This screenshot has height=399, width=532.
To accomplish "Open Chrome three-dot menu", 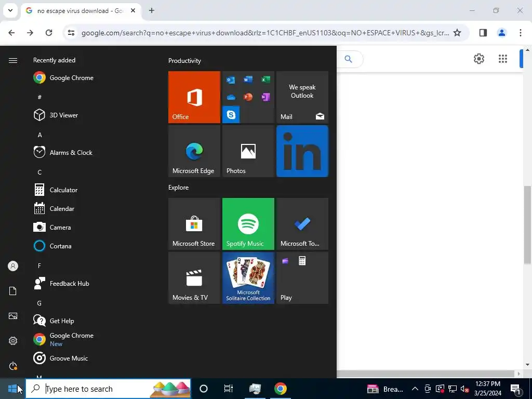I will pyautogui.click(x=521, y=33).
